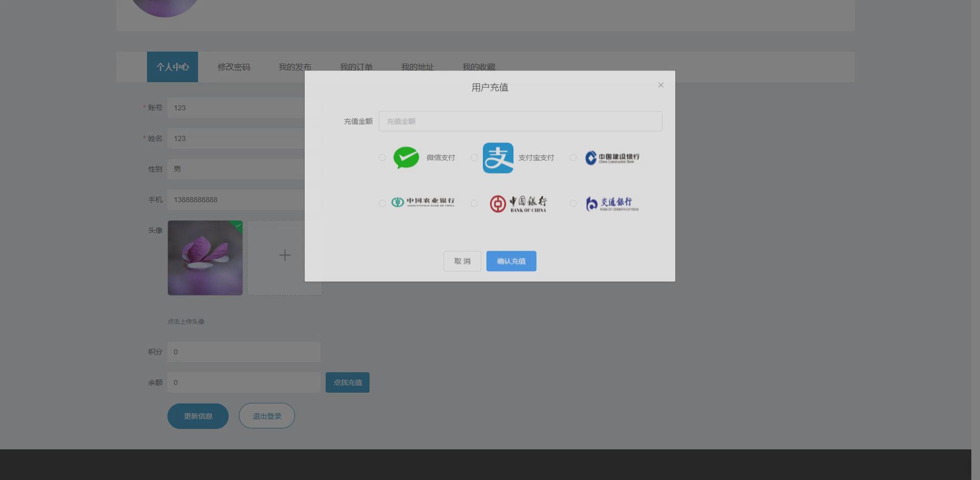Open the 个人中心 tab
980x480 pixels.
[173, 67]
